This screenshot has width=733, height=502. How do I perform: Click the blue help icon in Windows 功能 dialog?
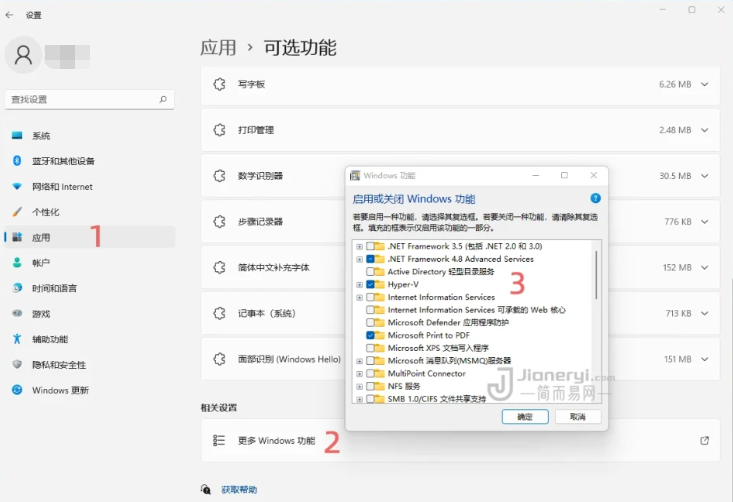click(595, 198)
